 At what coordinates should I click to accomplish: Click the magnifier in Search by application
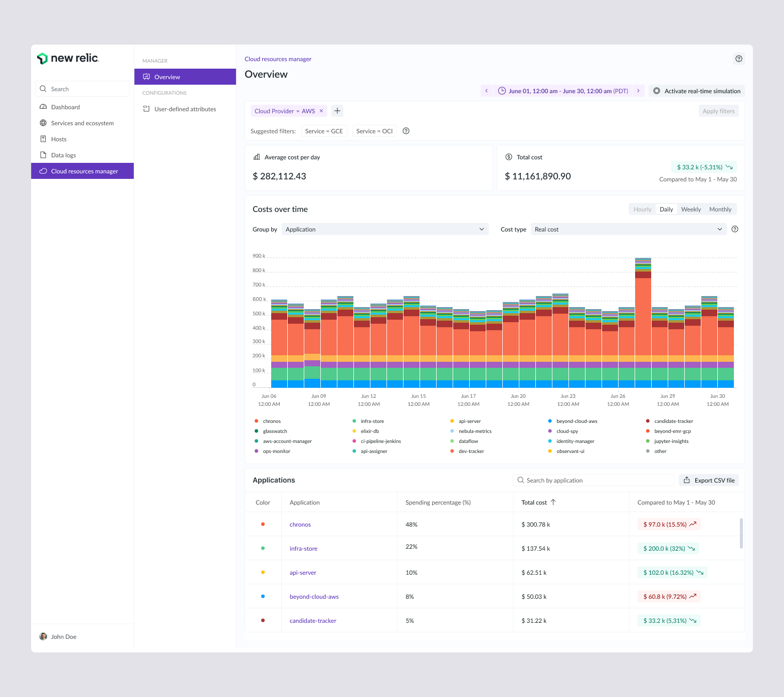coord(521,480)
